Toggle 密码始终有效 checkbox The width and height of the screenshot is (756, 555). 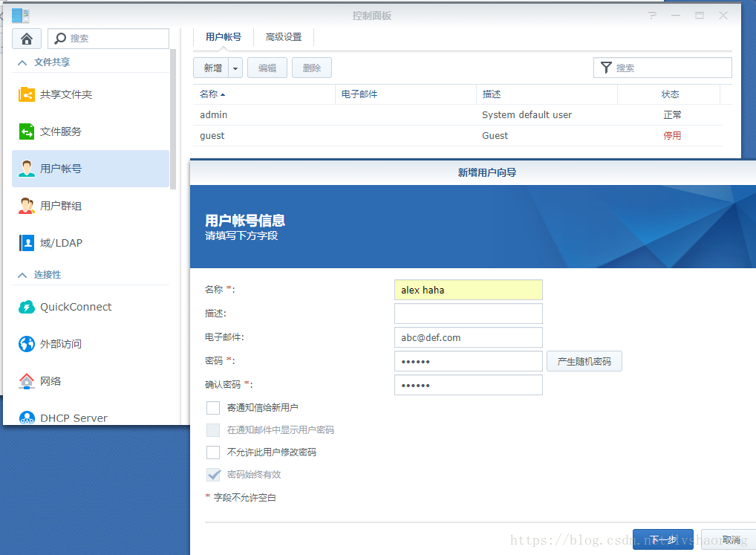(213, 475)
